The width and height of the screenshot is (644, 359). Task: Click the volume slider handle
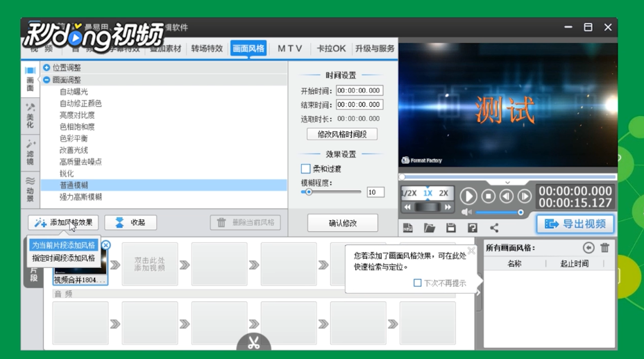(520, 212)
